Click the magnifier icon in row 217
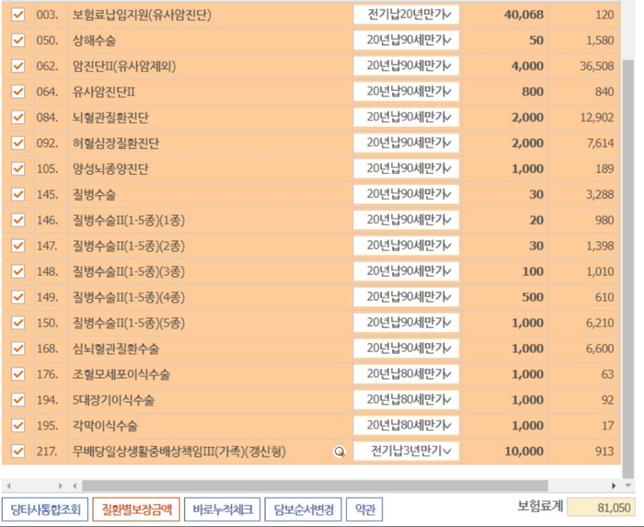Screen dimensions: 644x527 coord(339,452)
